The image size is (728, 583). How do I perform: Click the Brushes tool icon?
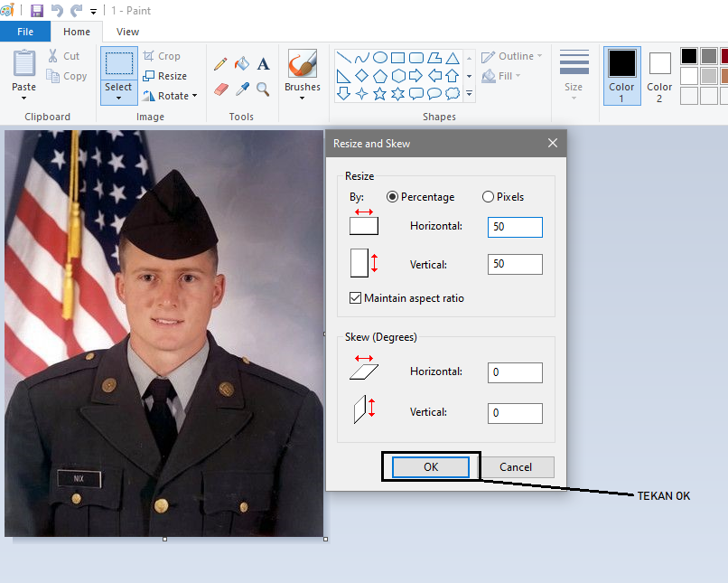click(x=303, y=63)
